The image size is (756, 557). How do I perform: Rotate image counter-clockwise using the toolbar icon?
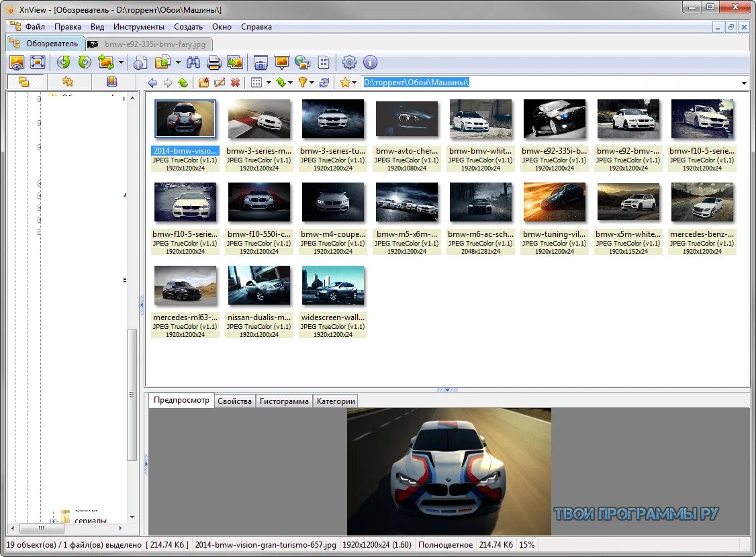(64, 62)
